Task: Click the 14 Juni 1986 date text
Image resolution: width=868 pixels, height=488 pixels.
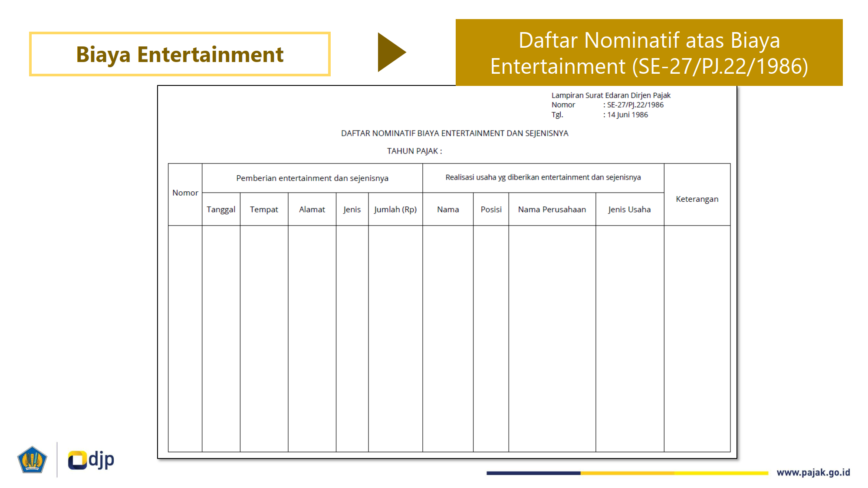Action: click(x=627, y=115)
